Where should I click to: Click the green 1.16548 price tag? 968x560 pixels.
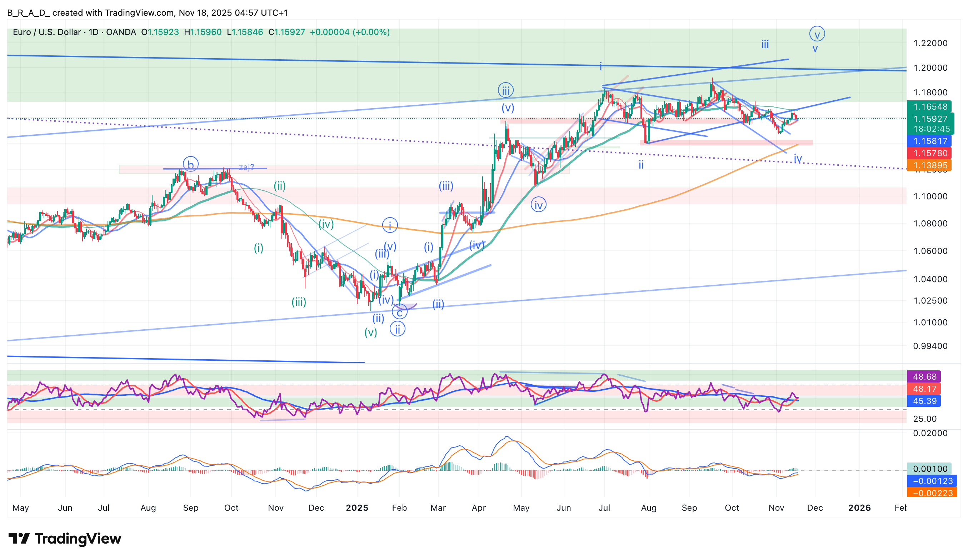[x=929, y=106]
